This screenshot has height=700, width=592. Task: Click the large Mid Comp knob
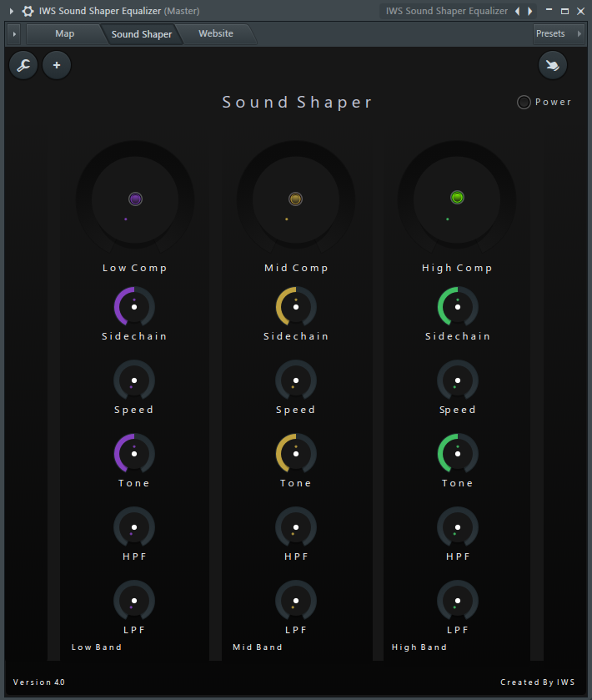296,199
